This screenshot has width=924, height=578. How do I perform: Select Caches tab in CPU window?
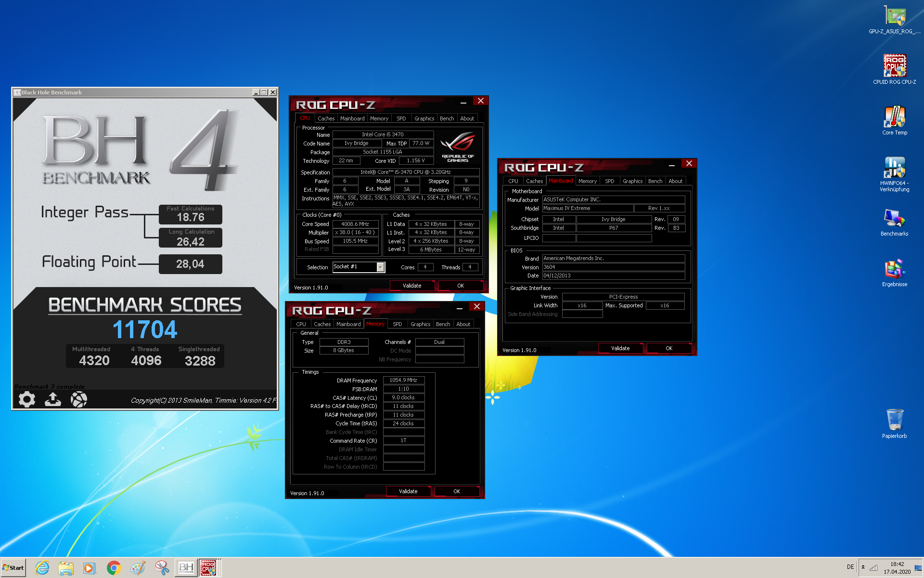click(326, 118)
